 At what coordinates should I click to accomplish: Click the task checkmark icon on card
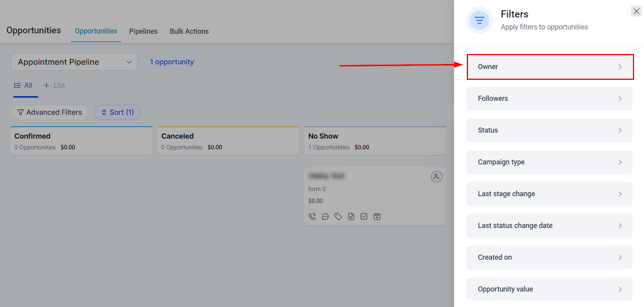click(364, 216)
